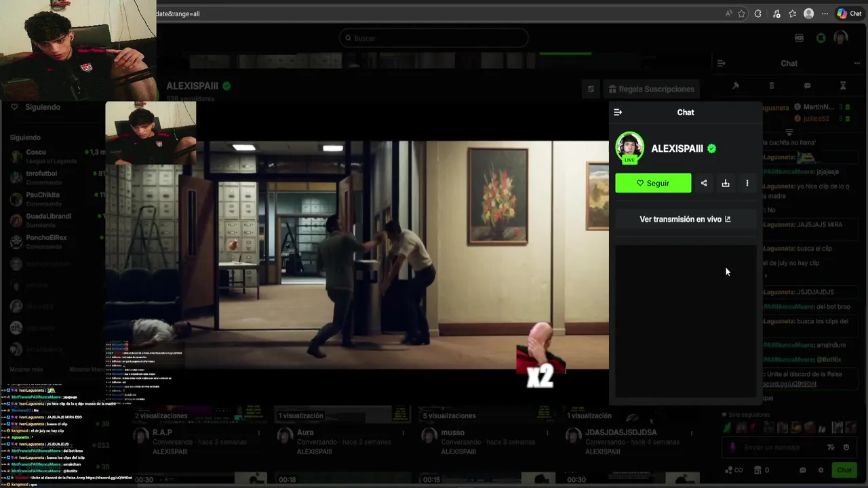Open the emoji picker smiley icon
Image resolution: width=868 pixels, height=488 pixels.
point(846,447)
